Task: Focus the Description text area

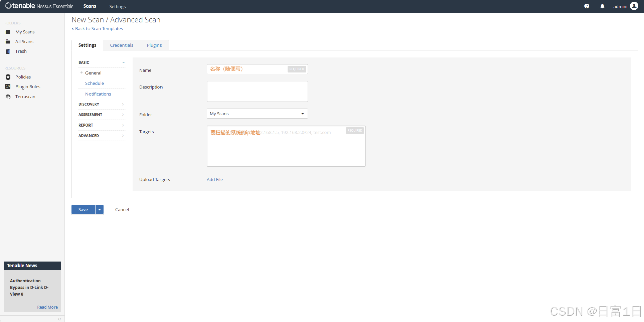Action: [257, 91]
